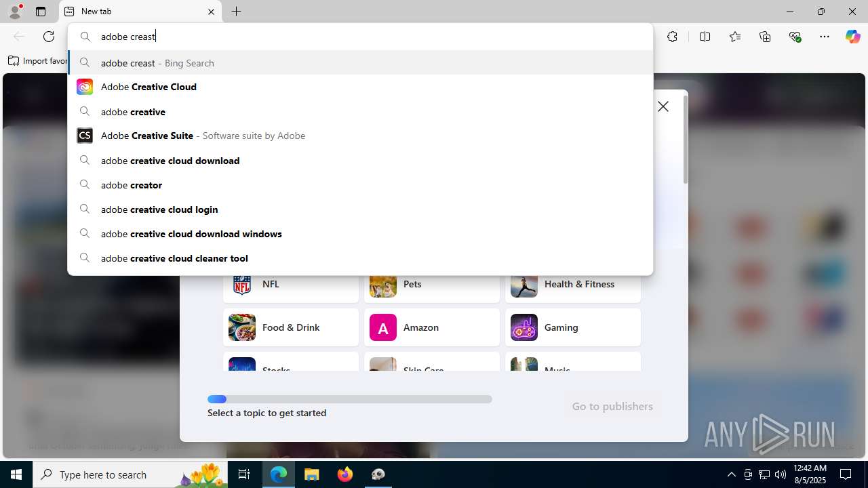868x488 pixels.
Task: Click the CS Creative Suite logo icon
Action: point(85,136)
